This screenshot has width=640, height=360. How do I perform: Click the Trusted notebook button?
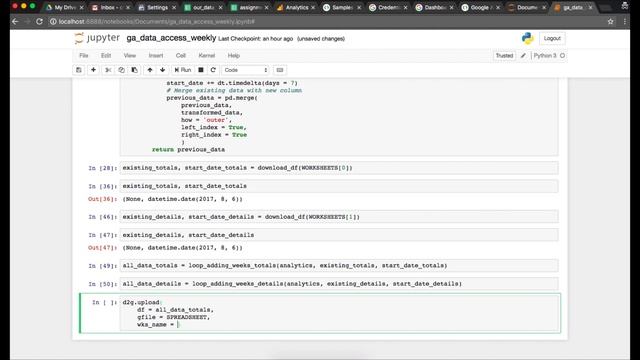[504, 56]
